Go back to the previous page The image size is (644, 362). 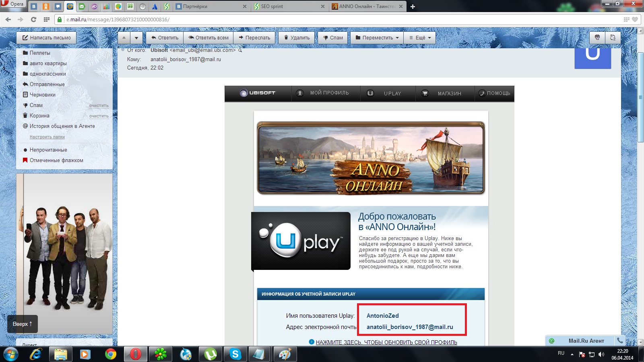8,19
